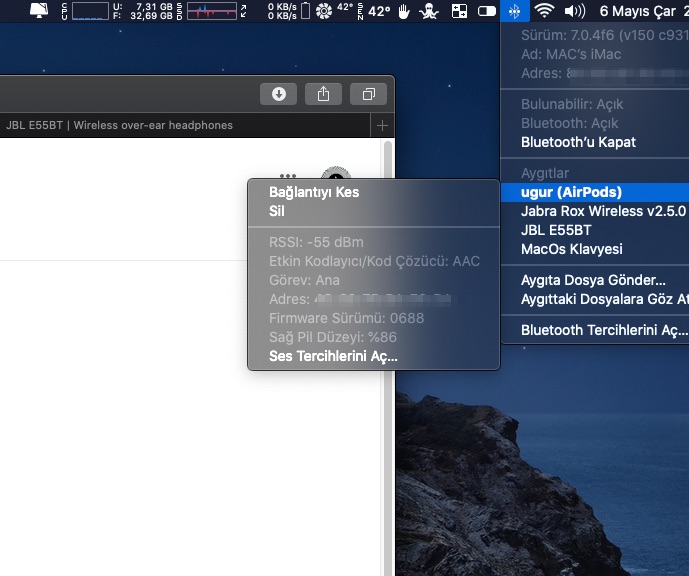The height and width of the screenshot is (576, 689).
Task: Click the Bluetooth menu bar icon
Action: 514,12
